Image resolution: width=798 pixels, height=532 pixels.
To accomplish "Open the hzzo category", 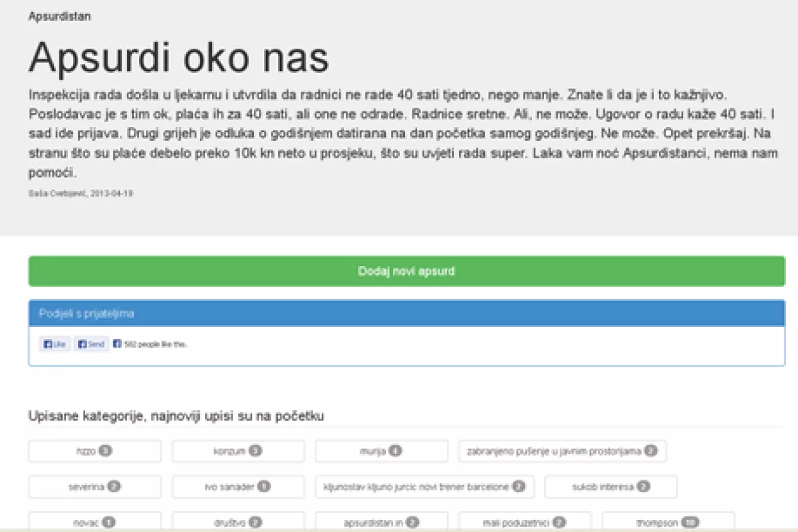I will tap(95, 451).
